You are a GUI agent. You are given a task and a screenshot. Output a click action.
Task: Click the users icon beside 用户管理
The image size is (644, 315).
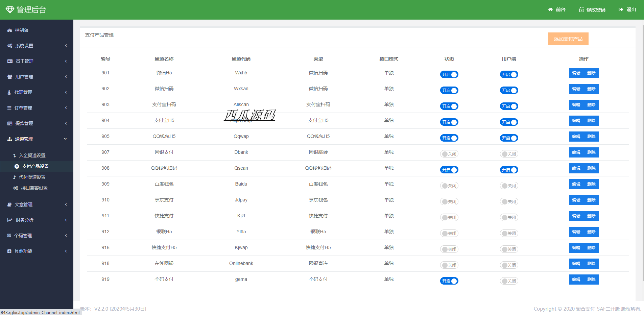[10, 77]
